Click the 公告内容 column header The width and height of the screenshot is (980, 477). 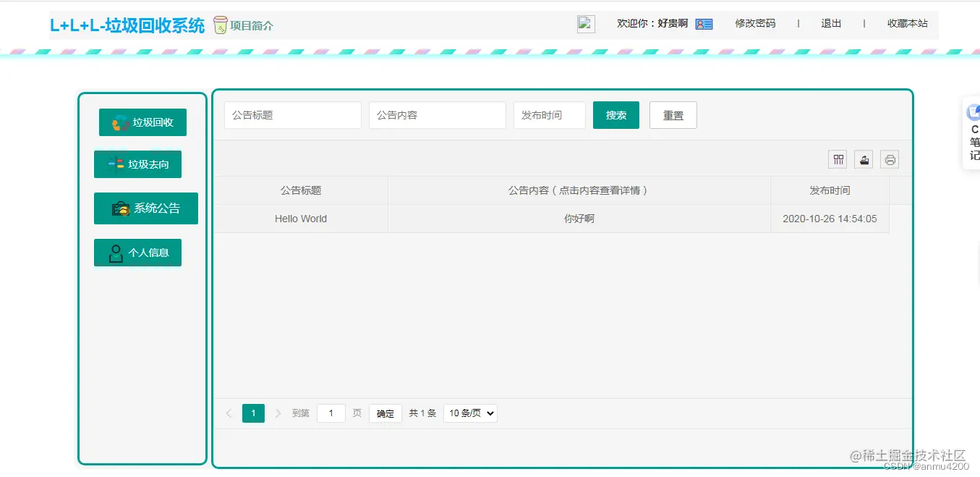[579, 190]
